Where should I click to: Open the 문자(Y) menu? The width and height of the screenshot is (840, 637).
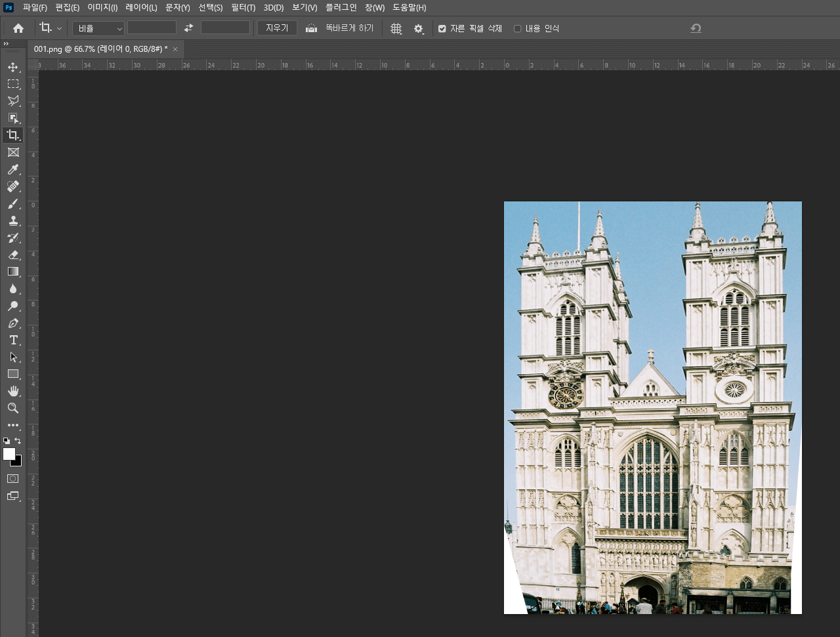click(178, 8)
